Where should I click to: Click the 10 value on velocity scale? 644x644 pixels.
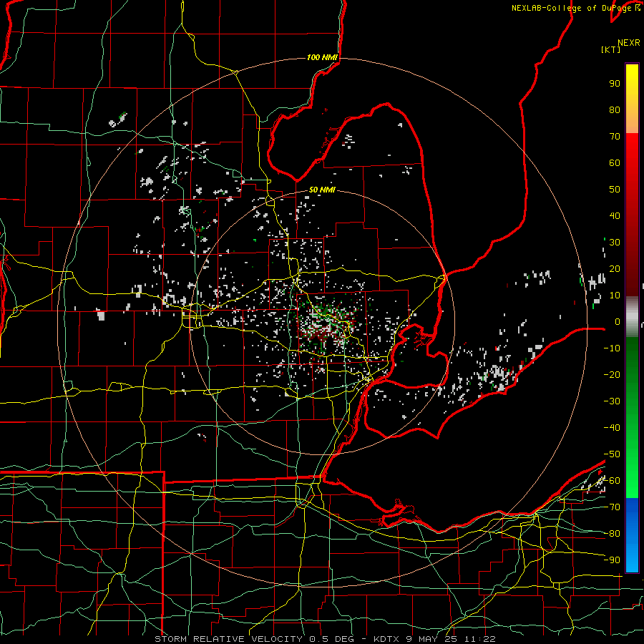coord(615,296)
